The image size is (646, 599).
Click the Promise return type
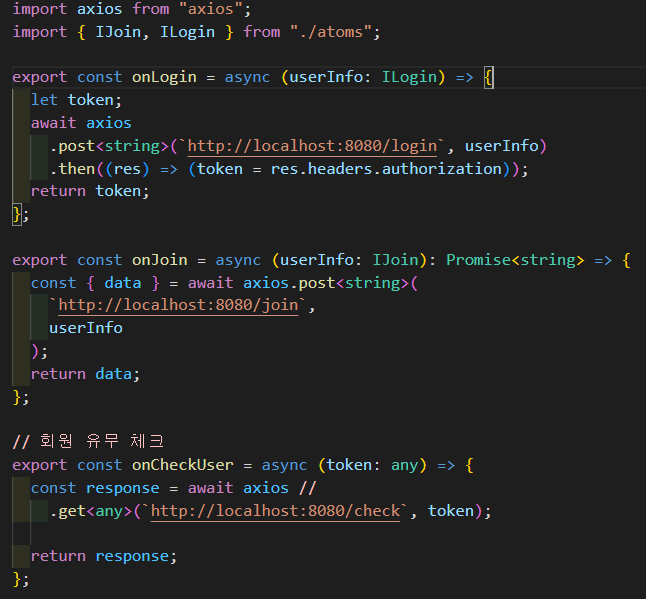coord(478,260)
